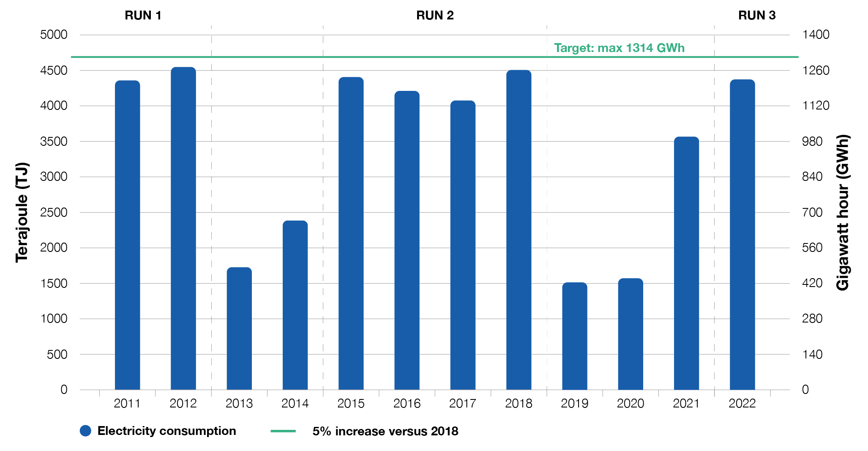
Task: Click the 2012 consumption bar
Action: (x=183, y=228)
